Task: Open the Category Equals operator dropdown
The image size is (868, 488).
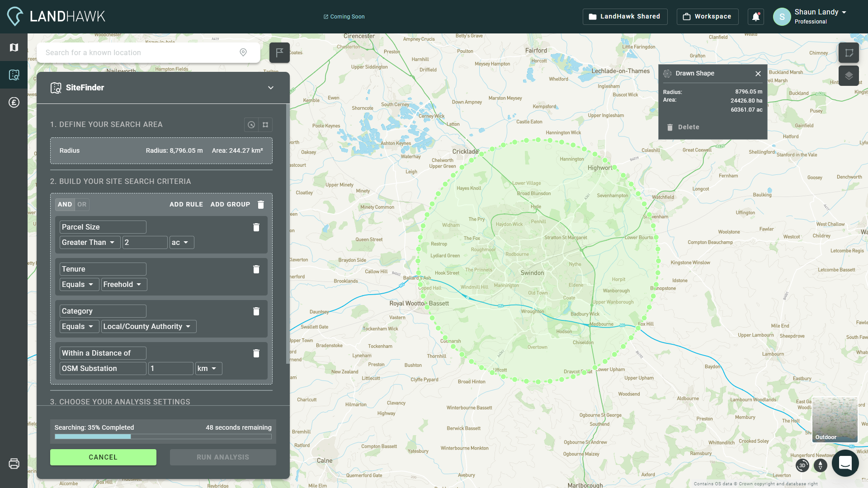Action: (x=79, y=327)
